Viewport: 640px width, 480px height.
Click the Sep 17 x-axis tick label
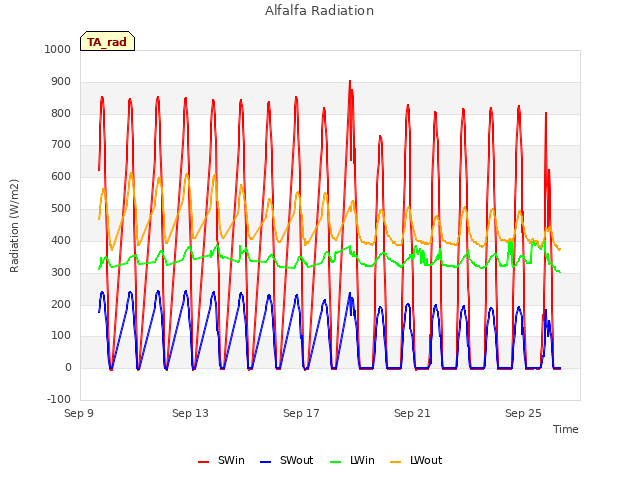coord(301,413)
